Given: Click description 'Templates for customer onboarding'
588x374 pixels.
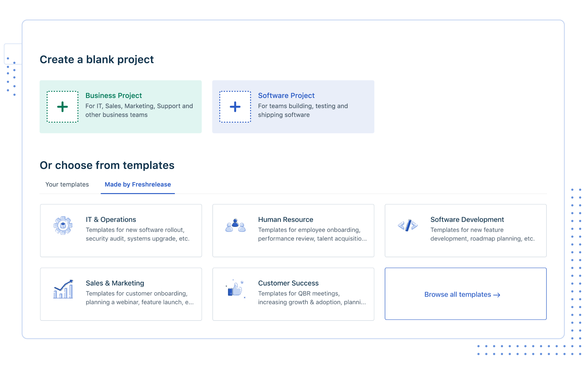Looking at the screenshot, I should (x=139, y=298).
